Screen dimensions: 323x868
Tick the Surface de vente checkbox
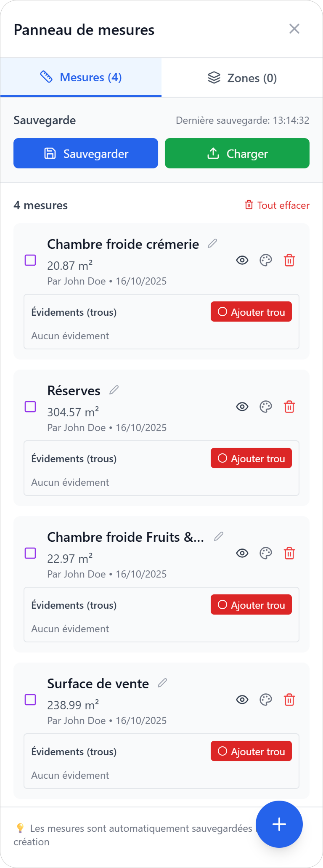[30, 700]
